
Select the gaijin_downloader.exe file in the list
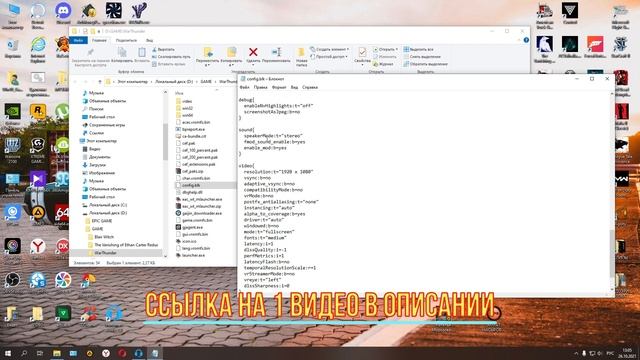click(x=199, y=213)
